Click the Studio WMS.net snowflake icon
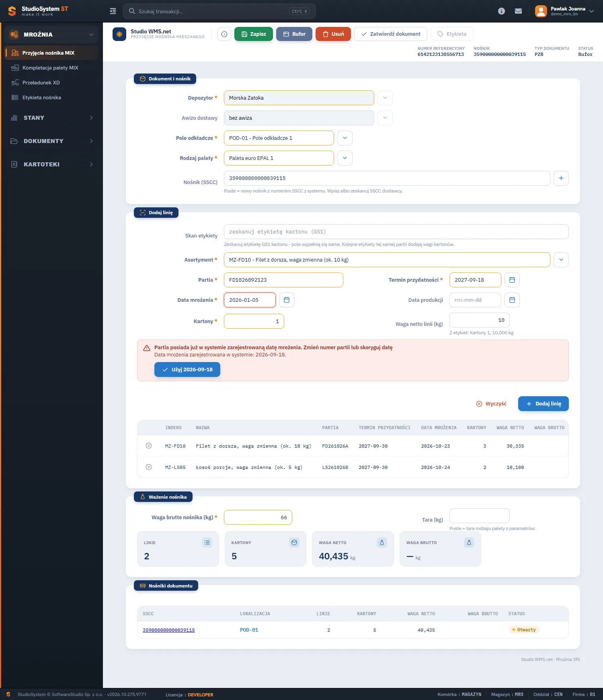Image resolution: width=603 pixels, height=700 pixels. click(x=119, y=34)
